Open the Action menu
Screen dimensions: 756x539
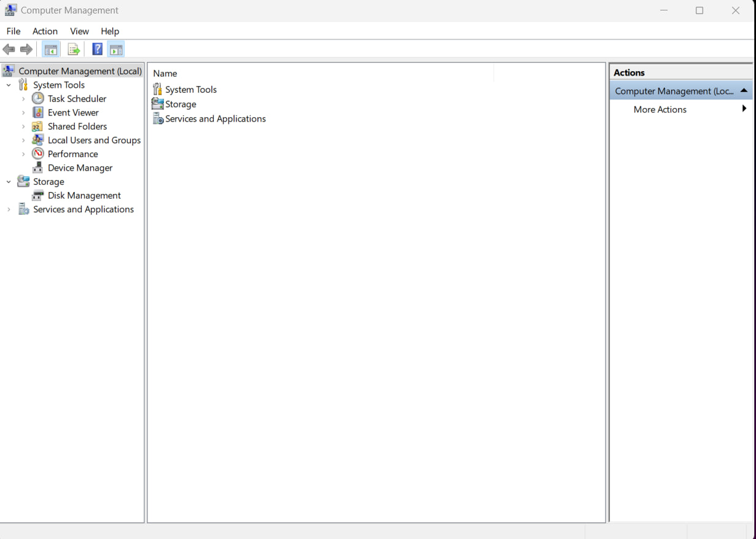[45, 31]
